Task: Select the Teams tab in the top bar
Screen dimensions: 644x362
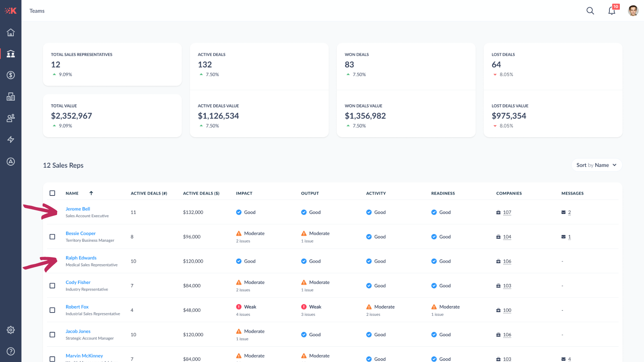Action: 37,11
